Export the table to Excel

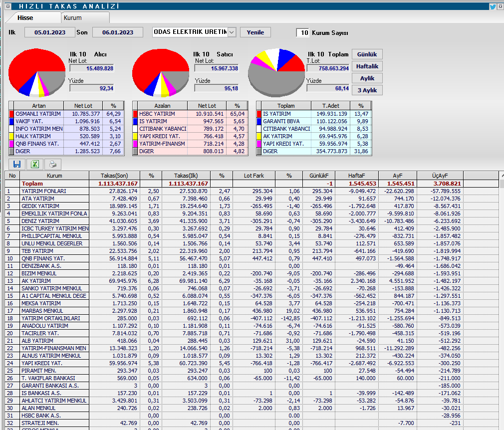click(x=35, y=164)
